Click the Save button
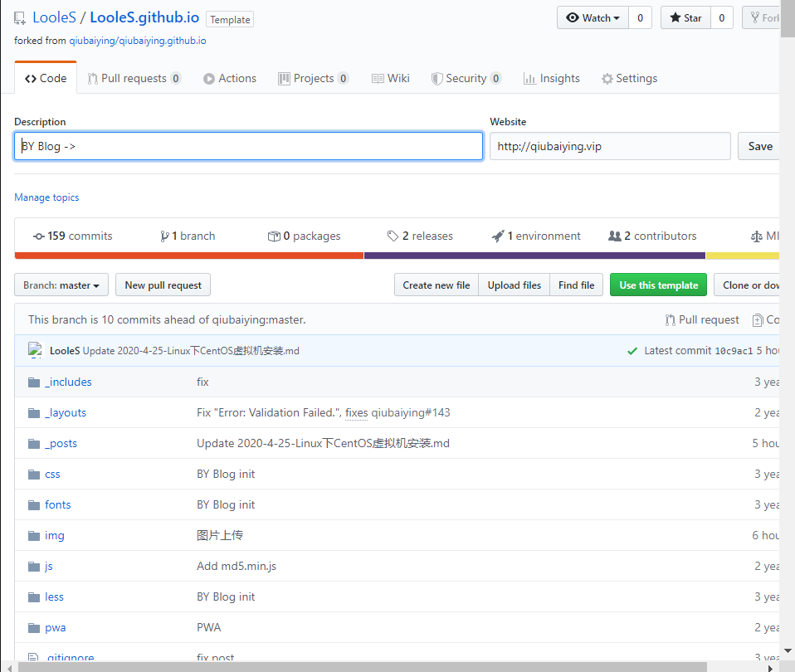 (x=758, y=146)
